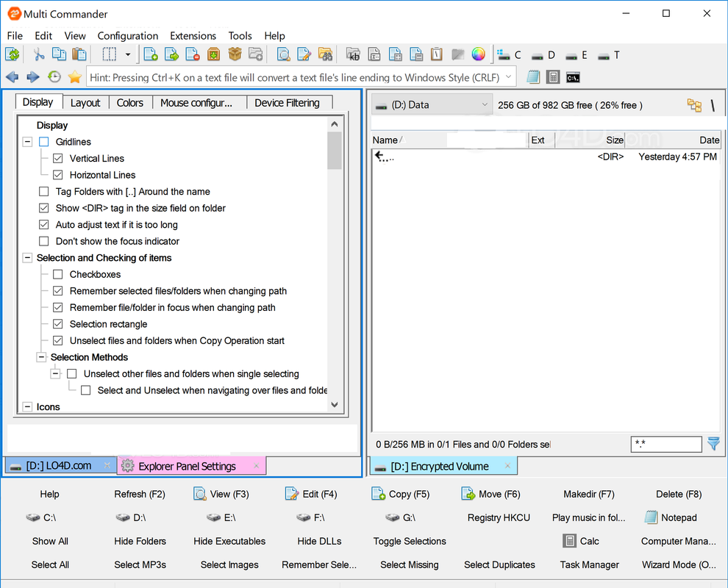Click the filter funnel icon
728x588 pixels.
pyautogui.click(x=713, y=444)
